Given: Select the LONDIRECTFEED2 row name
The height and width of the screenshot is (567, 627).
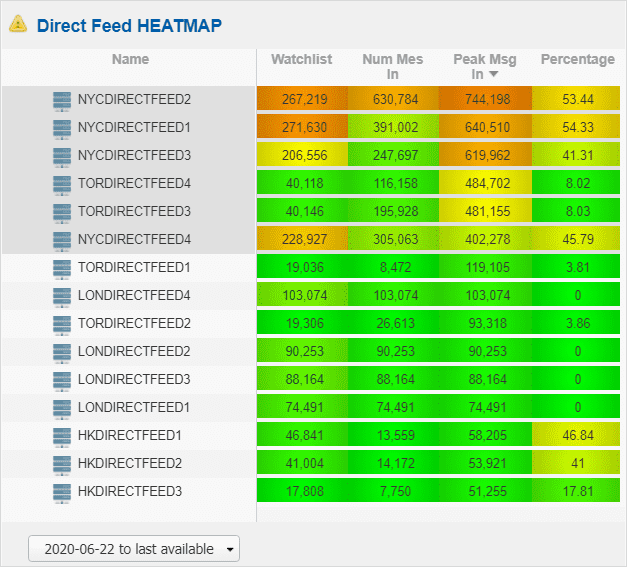Looking at the screenshot, I should (134, 351).
